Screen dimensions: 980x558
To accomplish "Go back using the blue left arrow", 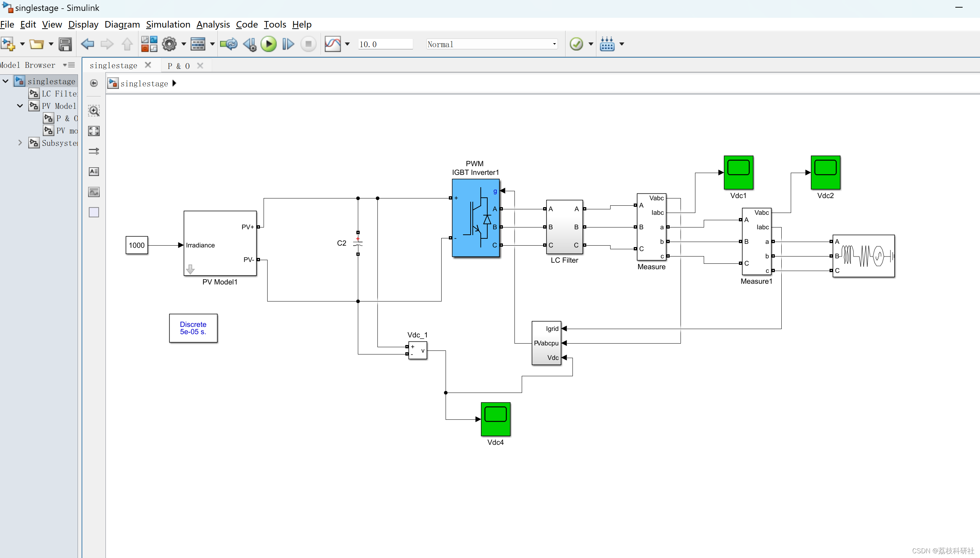I will (x=87, y=44).
